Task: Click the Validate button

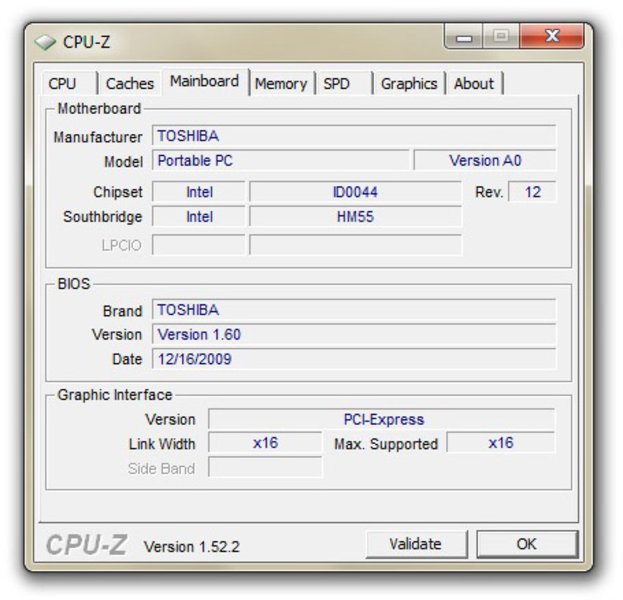Action: pyautogui.click(x=416, y=544)
